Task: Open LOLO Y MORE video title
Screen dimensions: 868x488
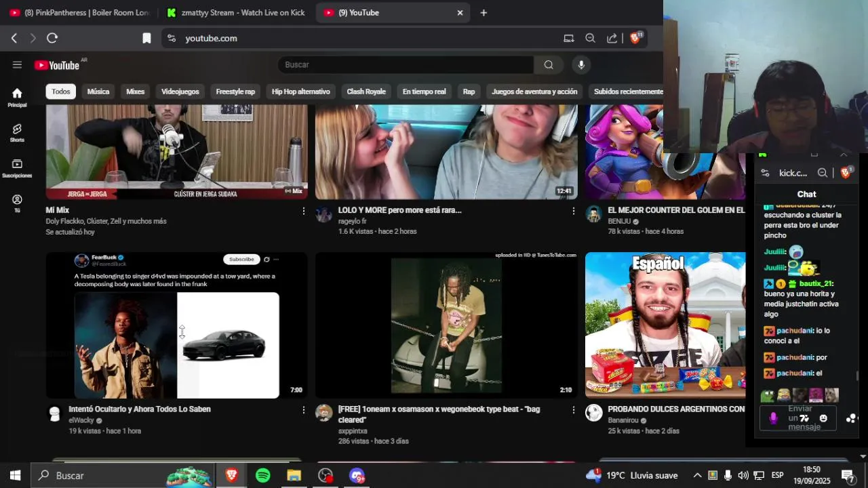Action: (x=400, y=210)
